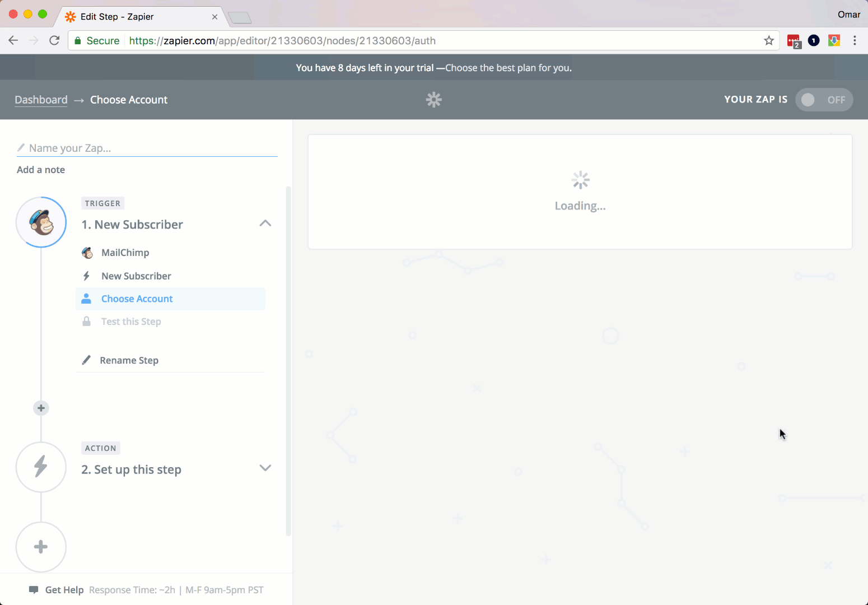The image size is (868, 605).
Task: Click the Zapier asterisk logo in header
Action: (434, 100)
